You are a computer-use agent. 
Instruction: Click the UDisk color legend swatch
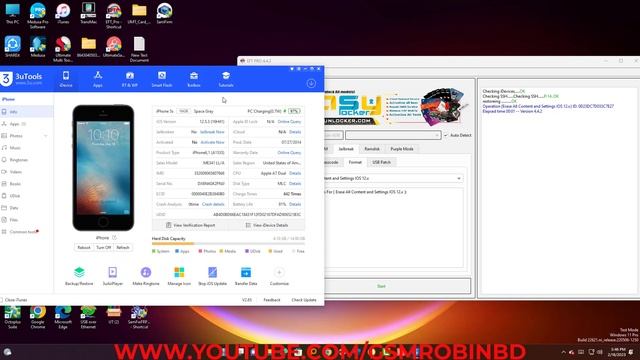247,251
